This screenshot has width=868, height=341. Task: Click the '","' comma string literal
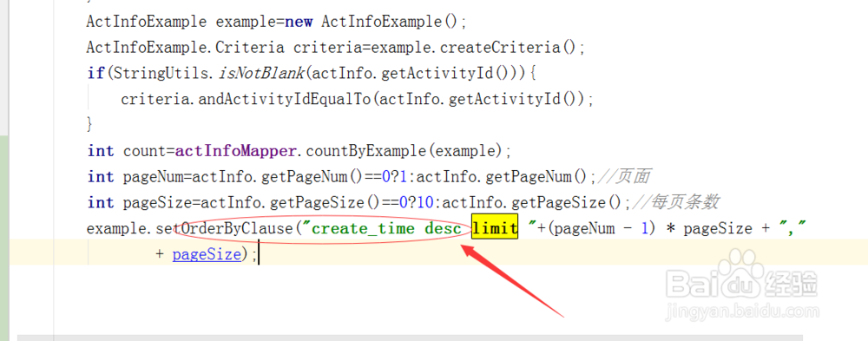click(x=792, y=228)
